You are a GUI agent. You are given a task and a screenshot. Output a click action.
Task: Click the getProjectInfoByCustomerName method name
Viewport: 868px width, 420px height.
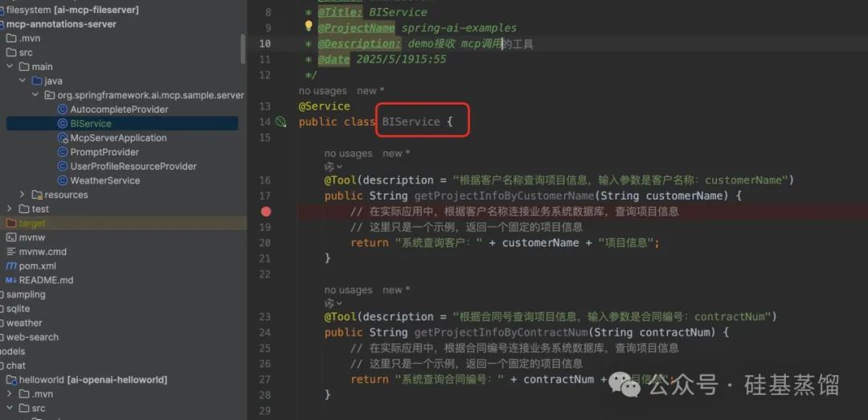click(504, 196)
